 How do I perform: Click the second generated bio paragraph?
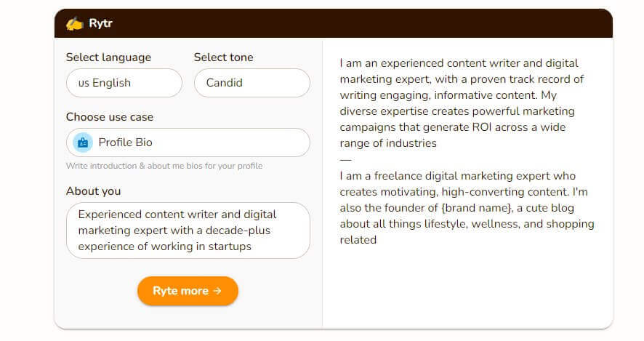[x=467, y=208]
